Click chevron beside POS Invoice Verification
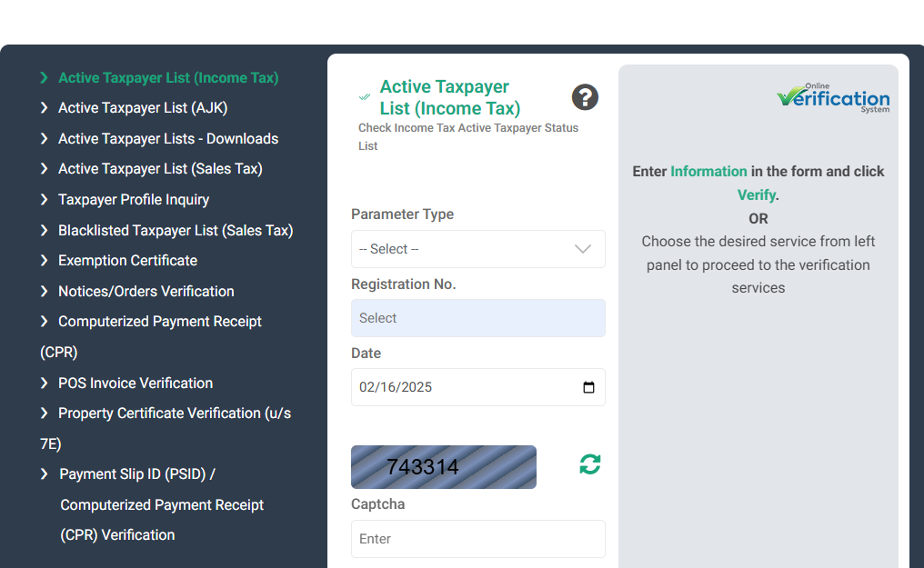 [x=45, y=384]
